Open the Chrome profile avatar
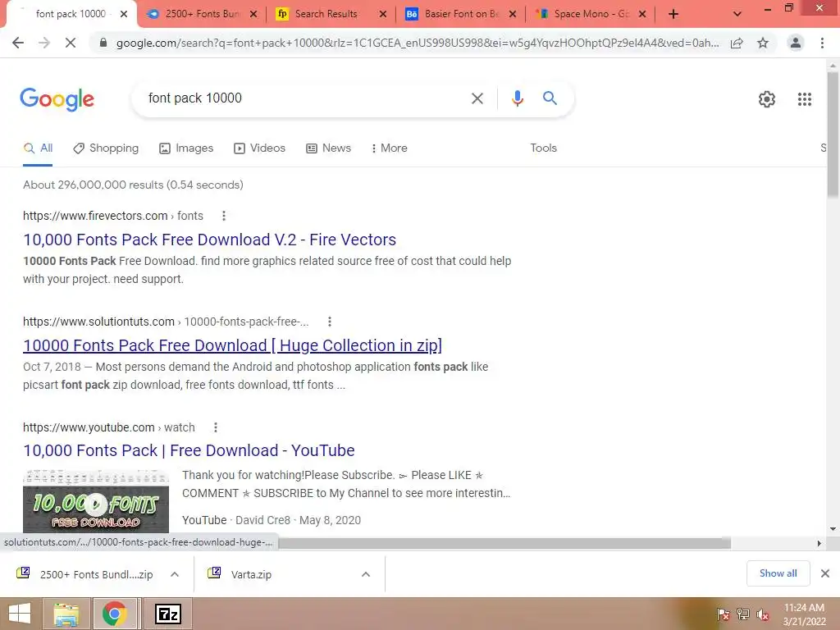The image size is (840, 630). click(x=796, y=43)
